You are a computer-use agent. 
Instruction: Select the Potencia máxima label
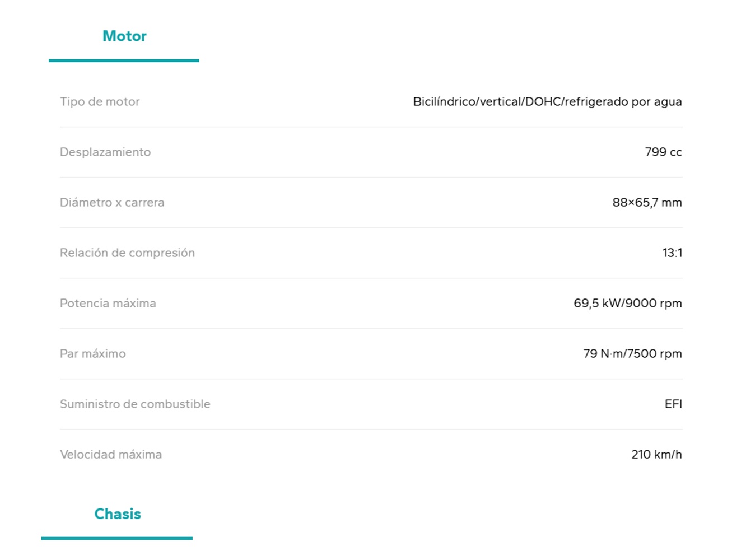108,303
